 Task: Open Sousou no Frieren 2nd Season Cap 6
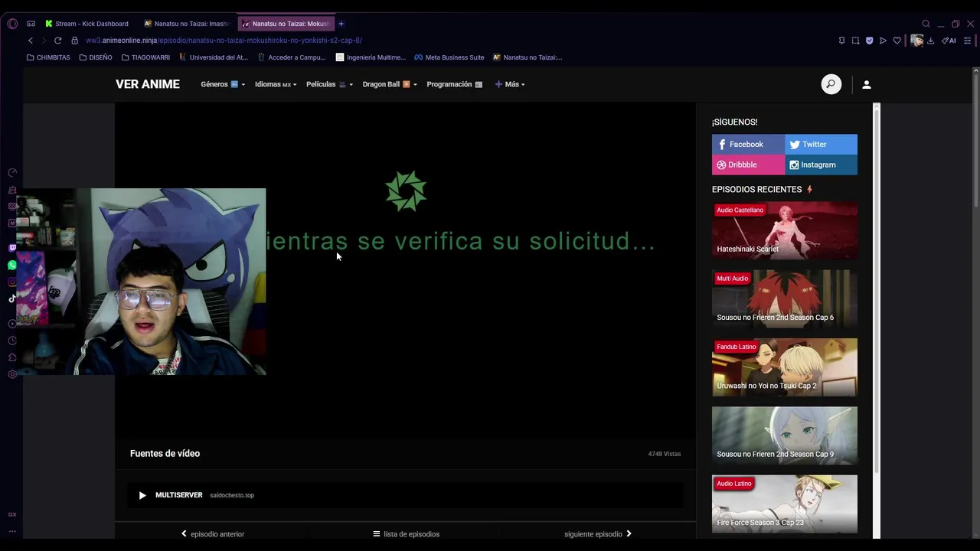click(785, 298)
